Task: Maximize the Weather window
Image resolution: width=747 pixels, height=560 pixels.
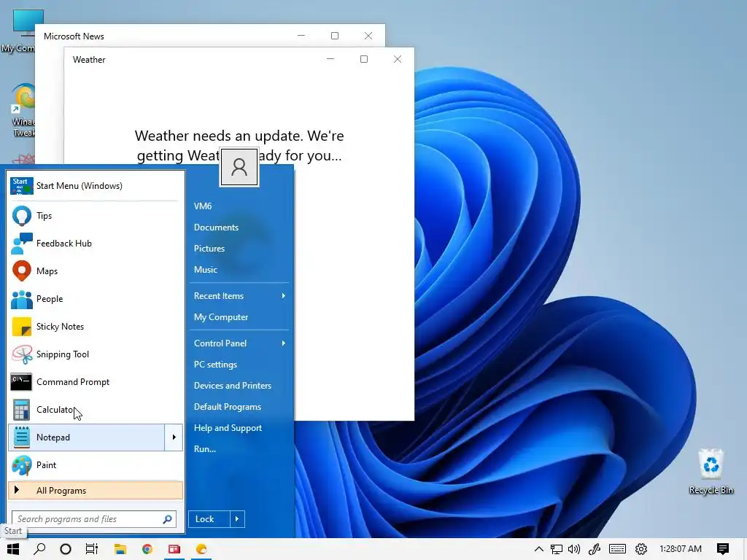Action: click(364, 59)
